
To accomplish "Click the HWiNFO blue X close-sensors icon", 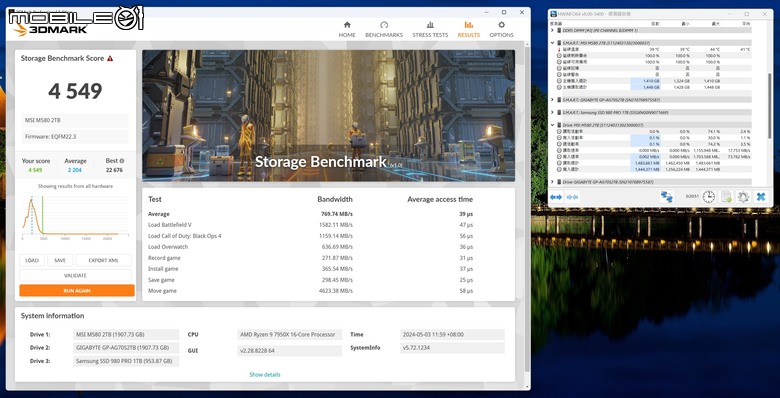I will click(x=761, y=197).
